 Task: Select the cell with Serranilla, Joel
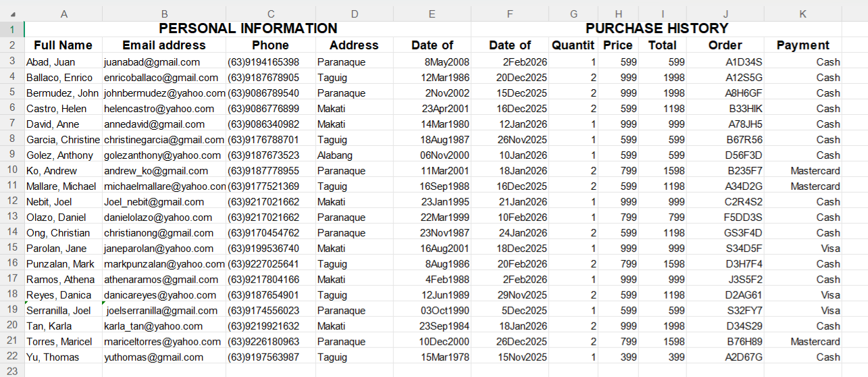(x=63, y=311)
